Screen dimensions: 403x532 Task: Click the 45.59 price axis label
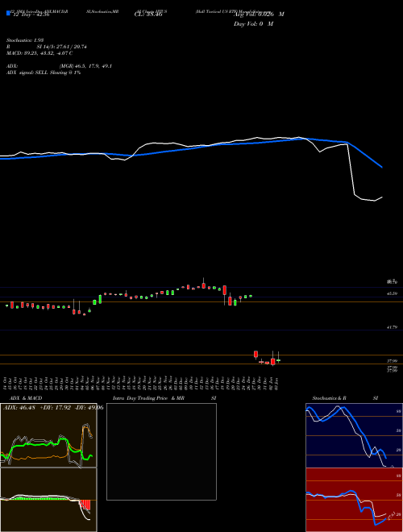tap(393, 293)
